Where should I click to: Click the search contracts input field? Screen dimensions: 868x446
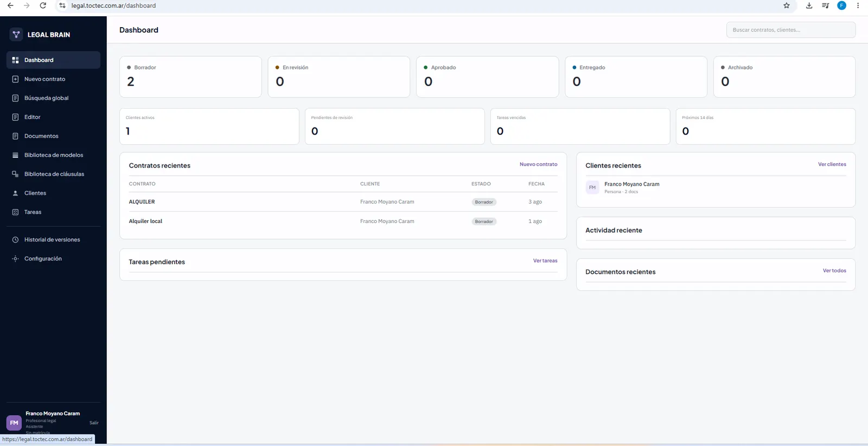tap(790, 30)
